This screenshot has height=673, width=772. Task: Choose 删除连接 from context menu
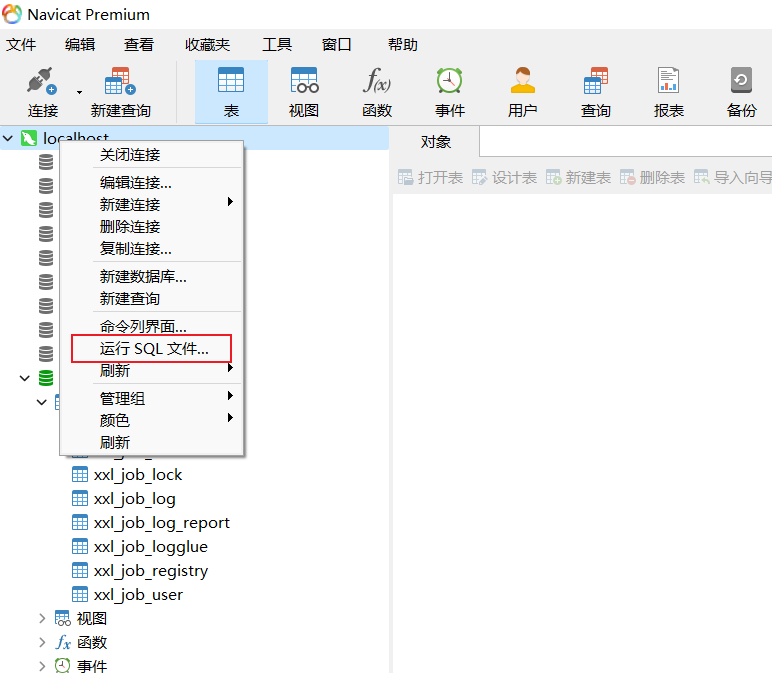(151, 226)
